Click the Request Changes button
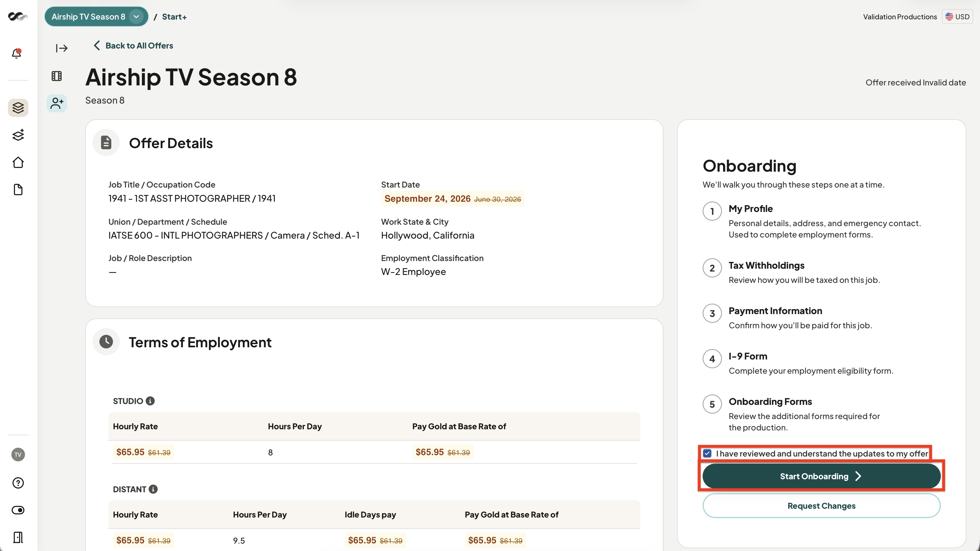 coord(821,506)
